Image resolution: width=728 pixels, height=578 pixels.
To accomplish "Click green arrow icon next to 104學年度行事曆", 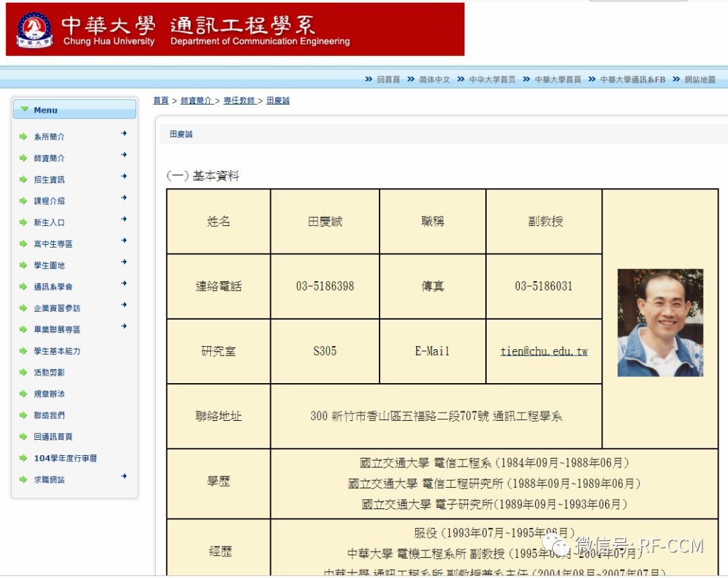I will coord(23,458).
